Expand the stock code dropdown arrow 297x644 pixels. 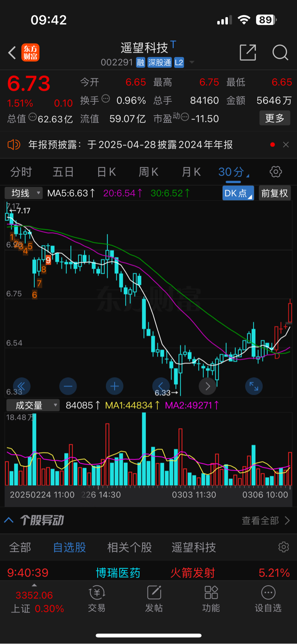[x=192, y=62]
